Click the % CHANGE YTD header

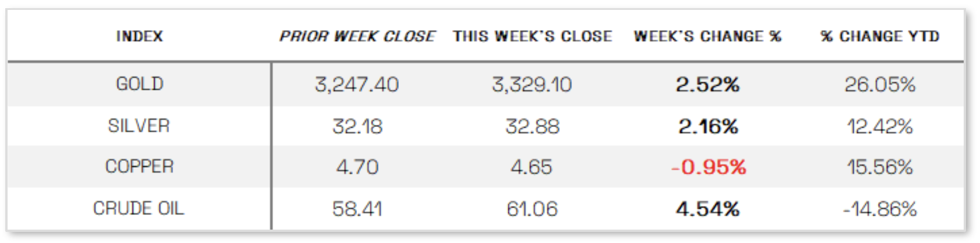coord(880,36)
